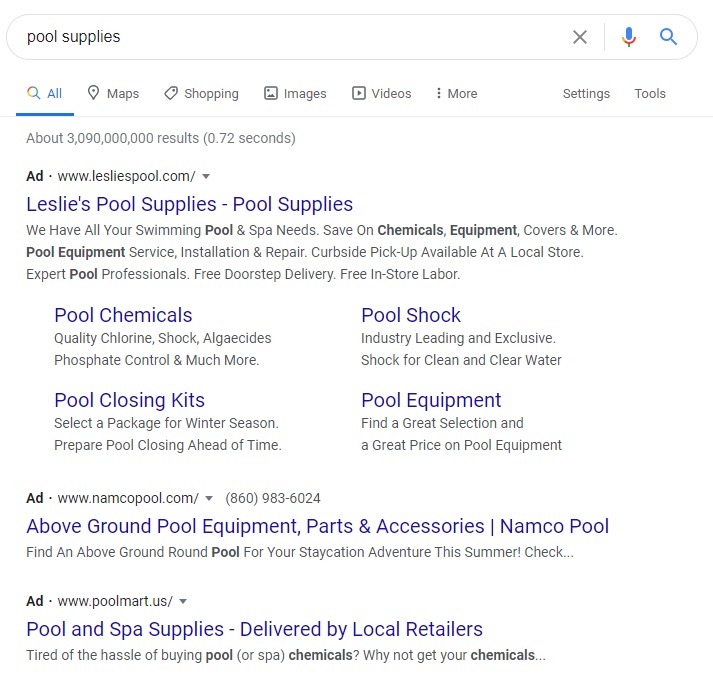Click the Maps pin icon
This screenshot has width=713, height=697.
coord(93,93)
